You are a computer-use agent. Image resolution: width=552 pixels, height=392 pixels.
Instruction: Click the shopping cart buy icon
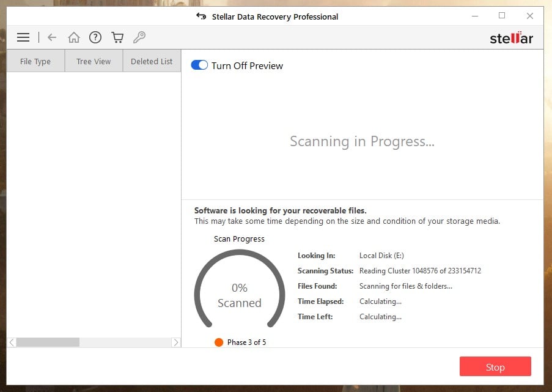coord(117,37)
